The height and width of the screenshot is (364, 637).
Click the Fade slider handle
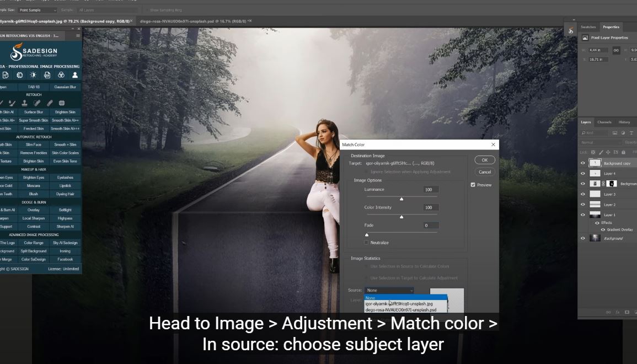[x=367, y=235]
